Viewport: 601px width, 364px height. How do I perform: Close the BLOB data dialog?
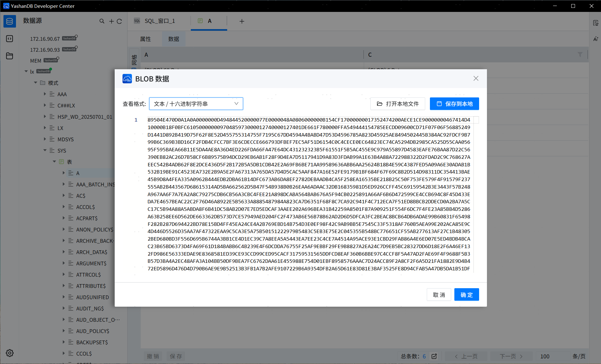pyautogui.click(x=476, y=78)
